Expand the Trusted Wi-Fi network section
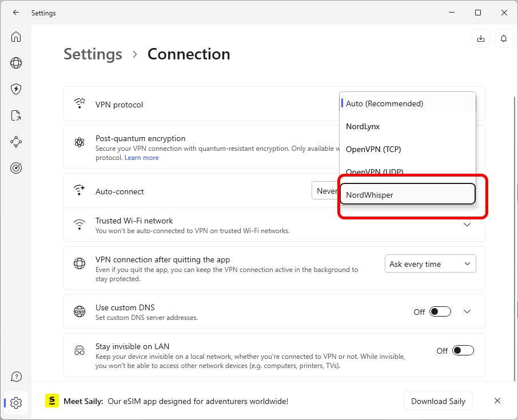This screenshot has width=518, height=420. pyautogui.click(x=467, y=225)
